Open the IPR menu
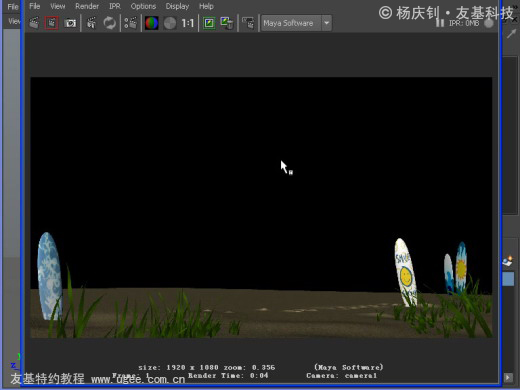Viewport: 520px width, 390px height. click(x=115, y=6)
